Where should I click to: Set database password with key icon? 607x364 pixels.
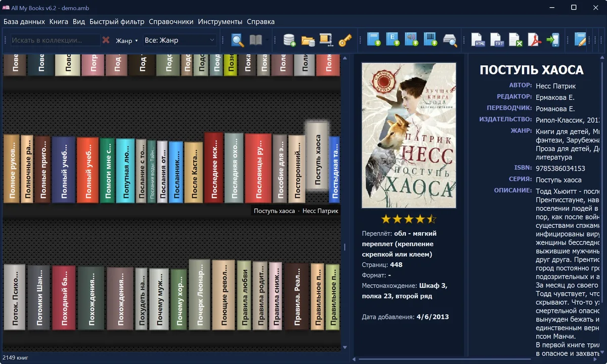tap(345, 40)
